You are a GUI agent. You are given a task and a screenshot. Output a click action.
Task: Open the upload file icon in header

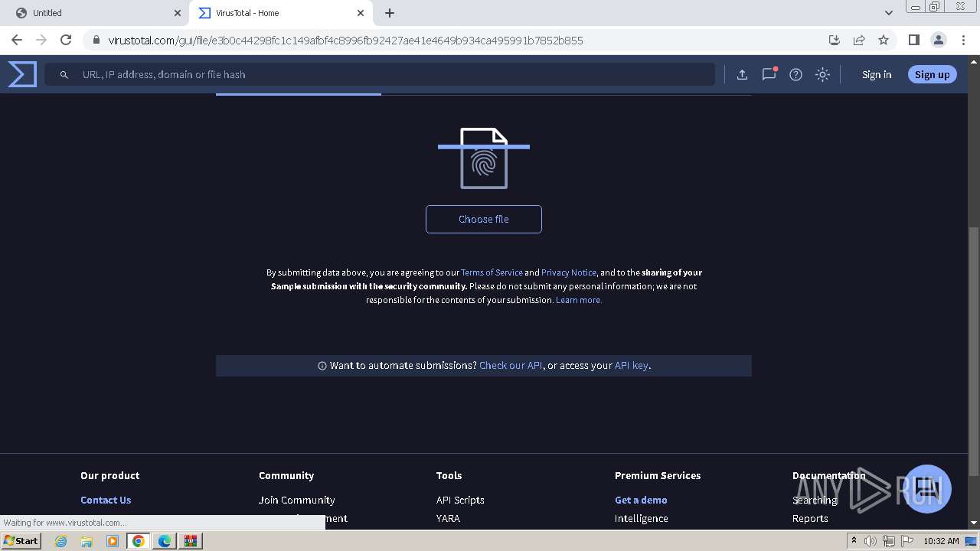pyautogui.click(x=742, y=74)
